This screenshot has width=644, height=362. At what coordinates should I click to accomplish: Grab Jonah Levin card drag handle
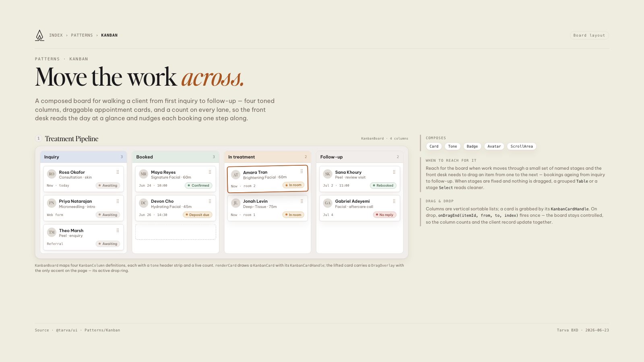[x=302, y=201]
